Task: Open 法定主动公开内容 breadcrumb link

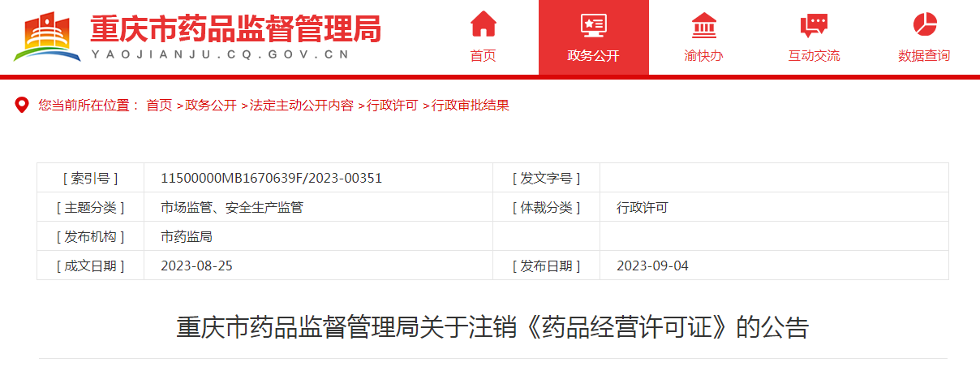Action: point(302,105)
